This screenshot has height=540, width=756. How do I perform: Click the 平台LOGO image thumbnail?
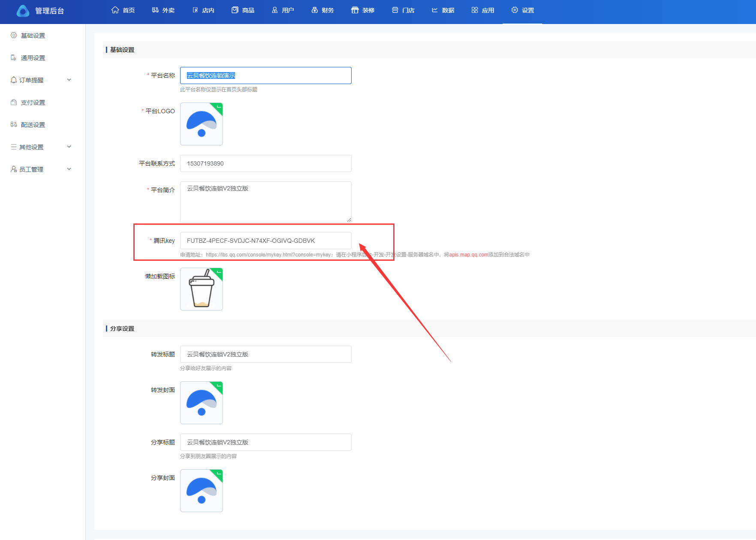(x=202, y=124)
